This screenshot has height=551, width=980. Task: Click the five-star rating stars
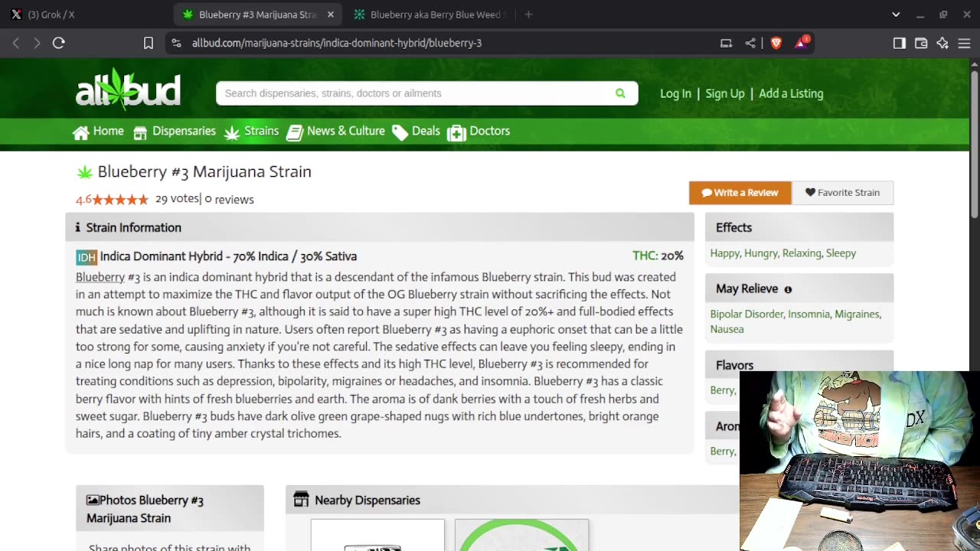(120, 200)
